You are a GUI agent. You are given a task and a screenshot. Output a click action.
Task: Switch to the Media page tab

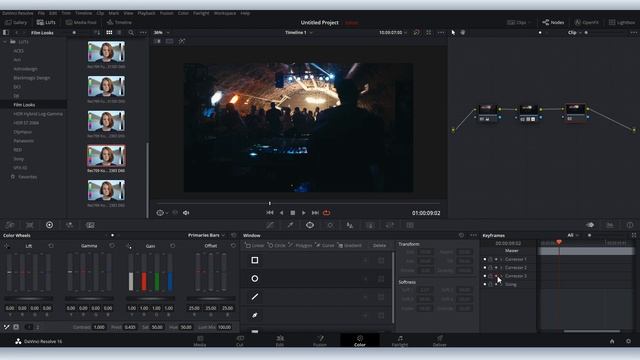(x=200, y=341)
